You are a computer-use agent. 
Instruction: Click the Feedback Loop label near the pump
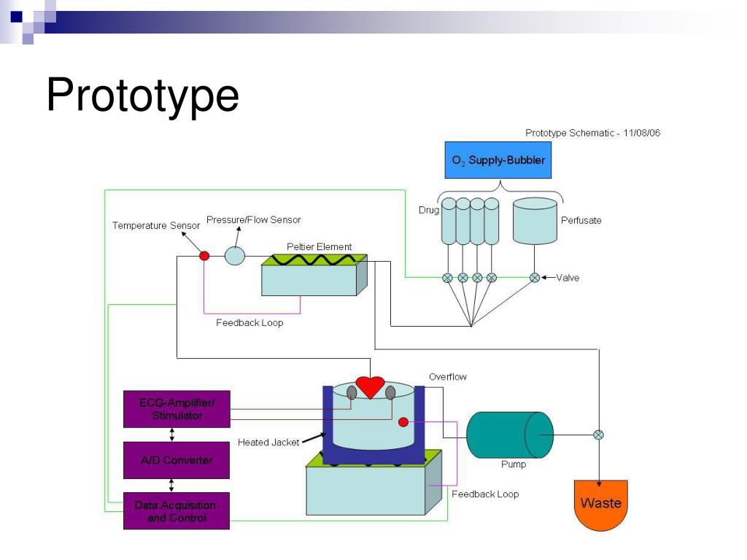click(x=485, y=494)
